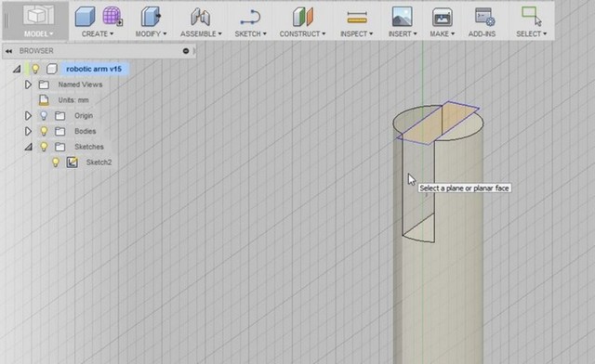The height and width of the screenshot is (364, 595).
Task: Open the CREATE dropdown menu
Action: click(x=98, y=33)
